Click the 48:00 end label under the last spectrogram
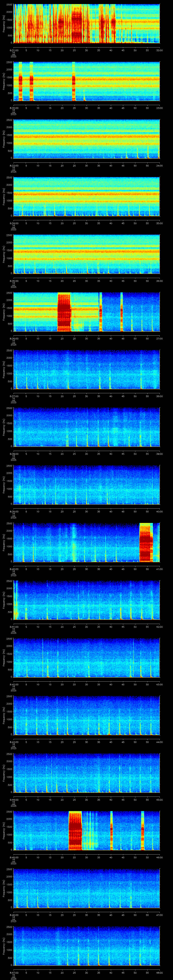The height and width of the screenshot is (980, 173). pos(159,973)
